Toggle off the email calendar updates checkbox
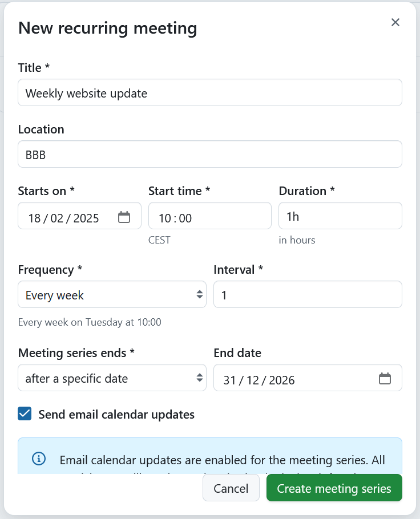 coord(24,413)
